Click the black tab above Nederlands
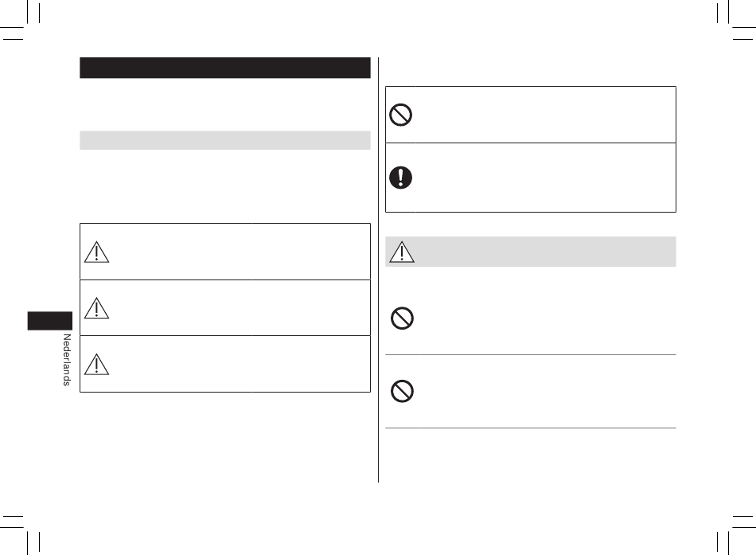This screenshot has width=756, height=555. pos(49,321)
